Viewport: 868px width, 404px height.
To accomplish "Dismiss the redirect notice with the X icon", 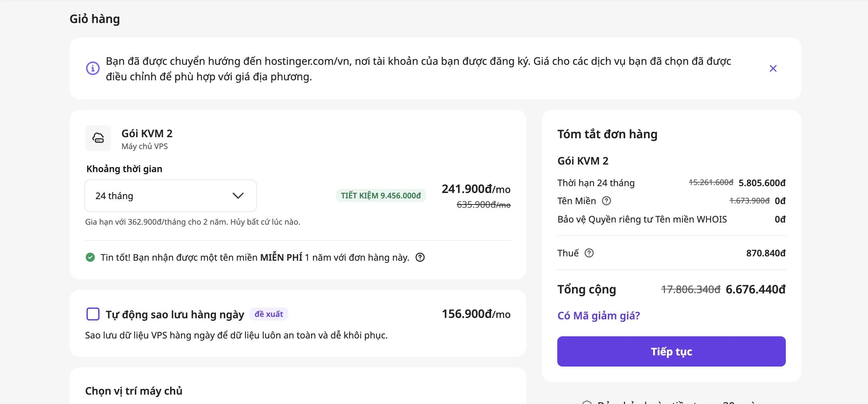I will tap(773, 68).
